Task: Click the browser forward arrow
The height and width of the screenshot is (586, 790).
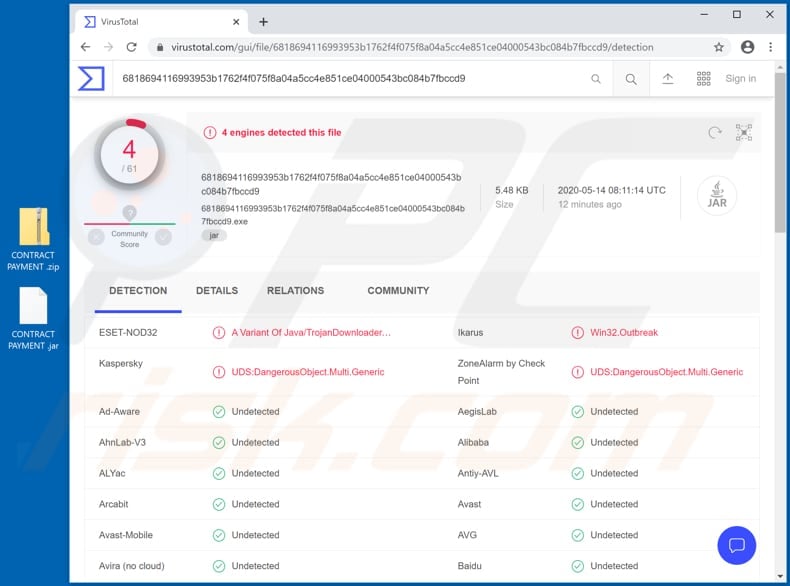Action: 108,47
